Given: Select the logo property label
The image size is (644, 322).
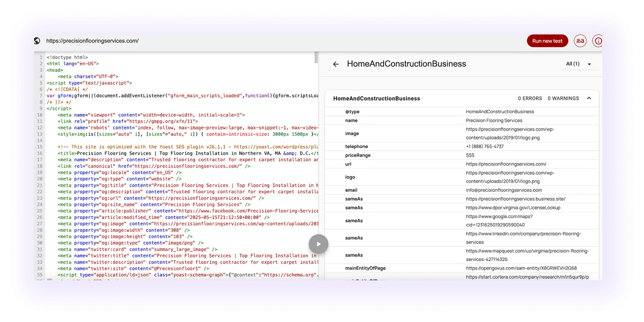Looking at the screenshot, I should point(350,177).
